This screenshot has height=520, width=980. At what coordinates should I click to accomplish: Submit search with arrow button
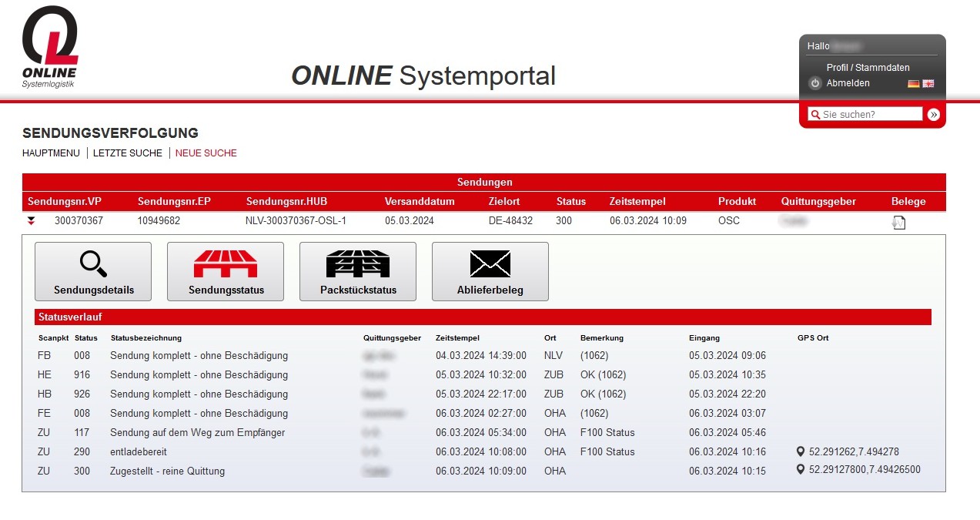click(934, 115)
